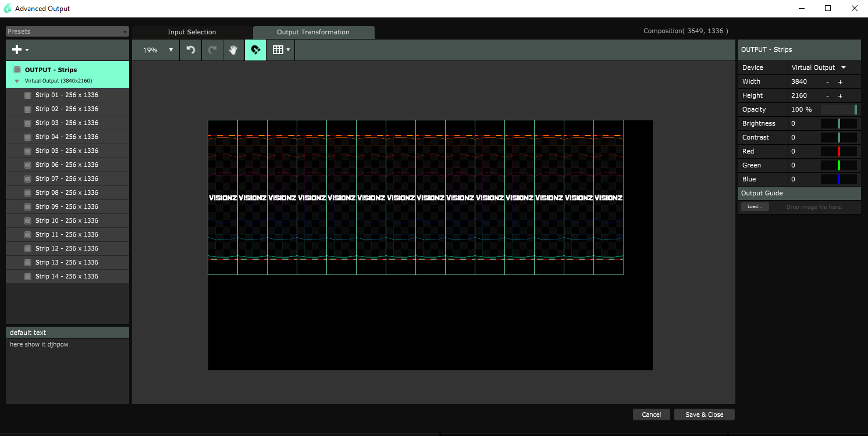Toggle the OUTPUT - Strips checkbox
868x436 pixels.
click(17, 70)
